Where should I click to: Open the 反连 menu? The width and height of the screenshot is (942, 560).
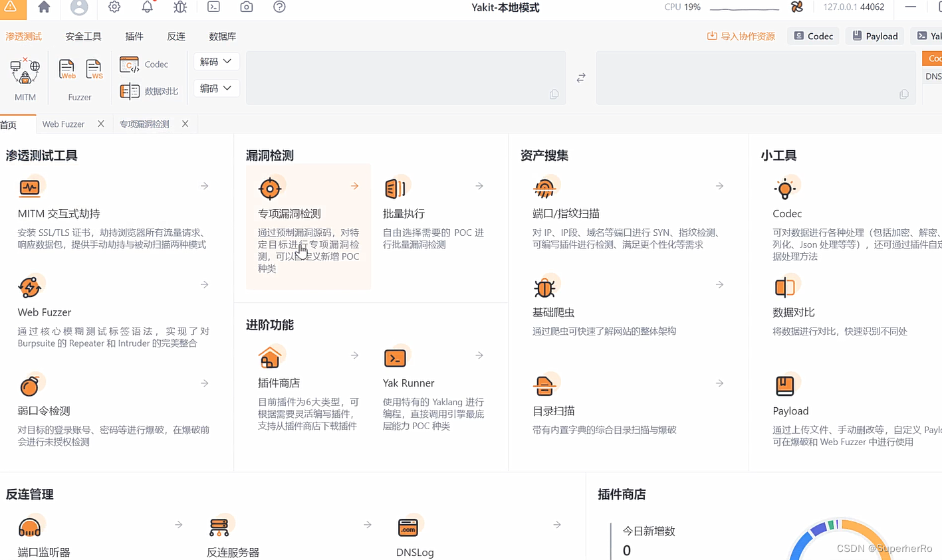(x=176, y=37)
